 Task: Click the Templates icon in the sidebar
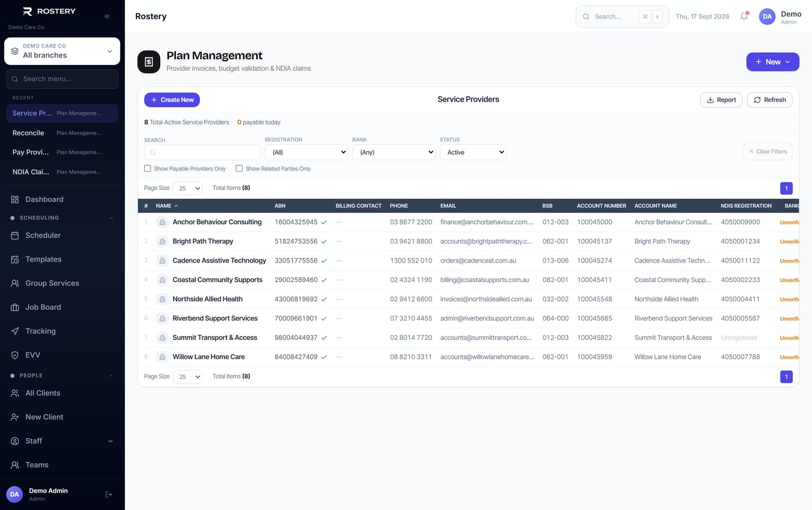[x=15, y=259]
